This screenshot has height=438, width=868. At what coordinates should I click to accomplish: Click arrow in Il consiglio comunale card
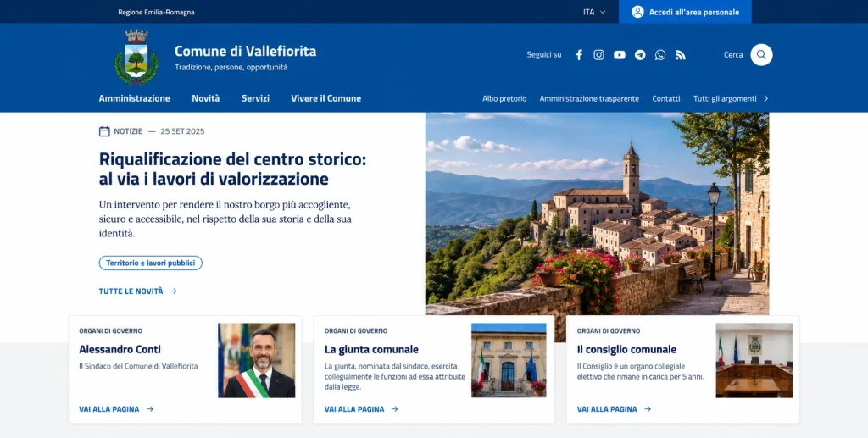click(648, 409)
